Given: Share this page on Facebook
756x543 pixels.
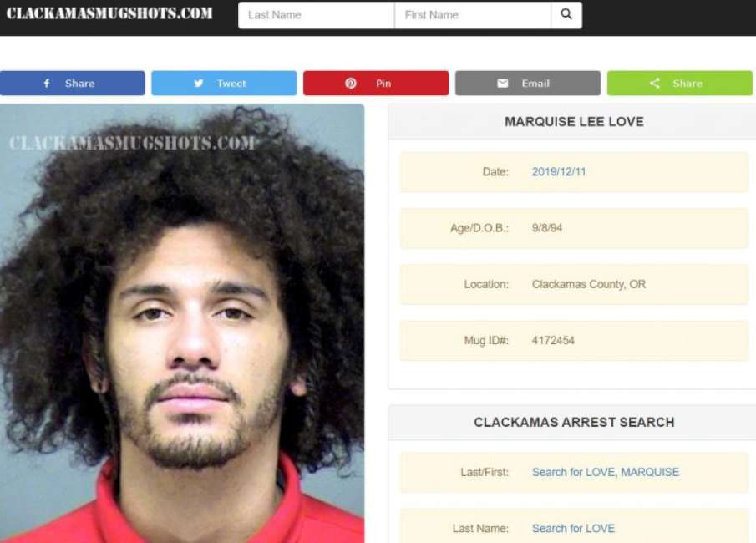Looking at the screenshot, I should pyautogui.click(x=73, y=83).
